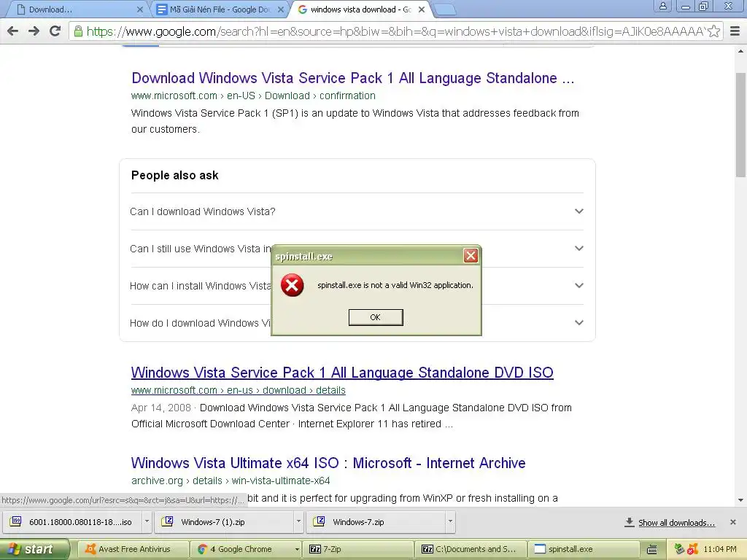Viewport: 747px width, 560px height.
Task: Click the 'archive.org › details › win-vista-ultimate-x64' path
Action: click(231, 481)
